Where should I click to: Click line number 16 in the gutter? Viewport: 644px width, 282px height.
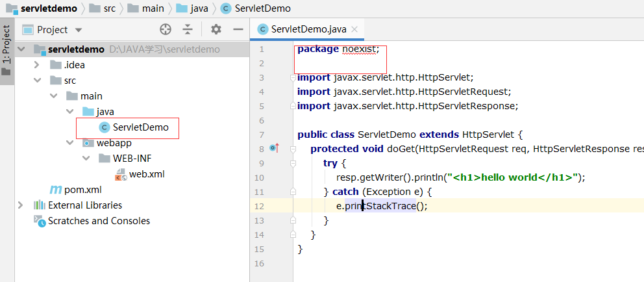click(260, 263)
